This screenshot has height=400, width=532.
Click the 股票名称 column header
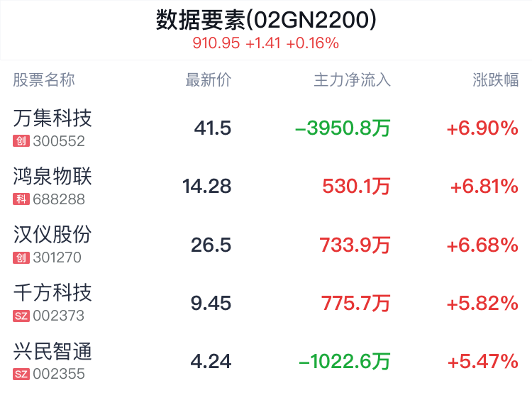pos(44,80)
